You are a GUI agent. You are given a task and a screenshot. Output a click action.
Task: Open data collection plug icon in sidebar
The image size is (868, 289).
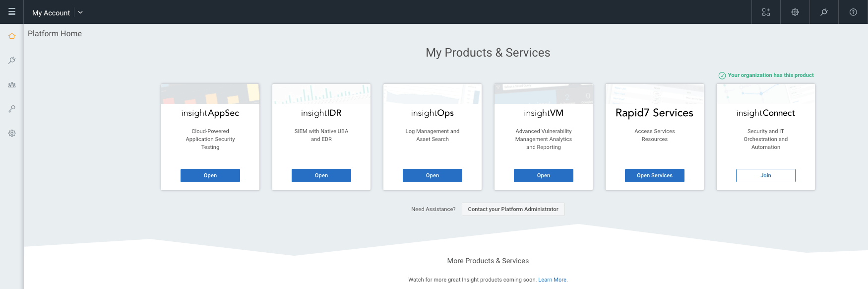12,60
